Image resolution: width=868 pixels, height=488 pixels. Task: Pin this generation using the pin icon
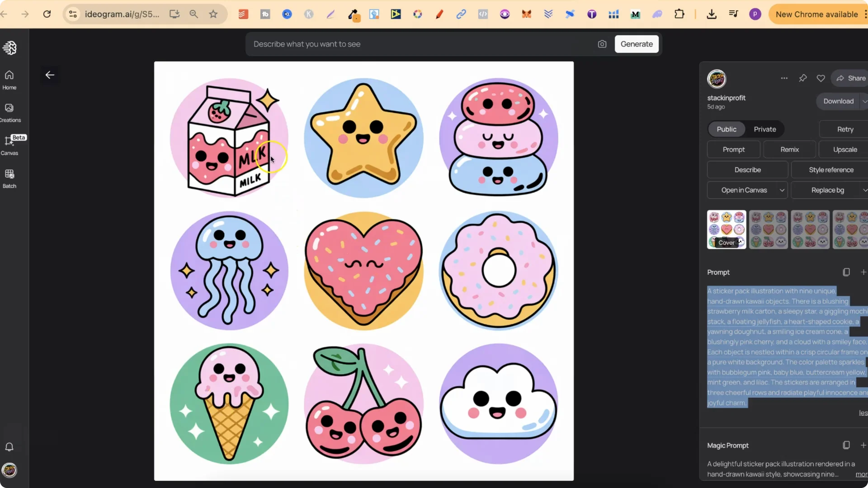(x=803, y=78)
